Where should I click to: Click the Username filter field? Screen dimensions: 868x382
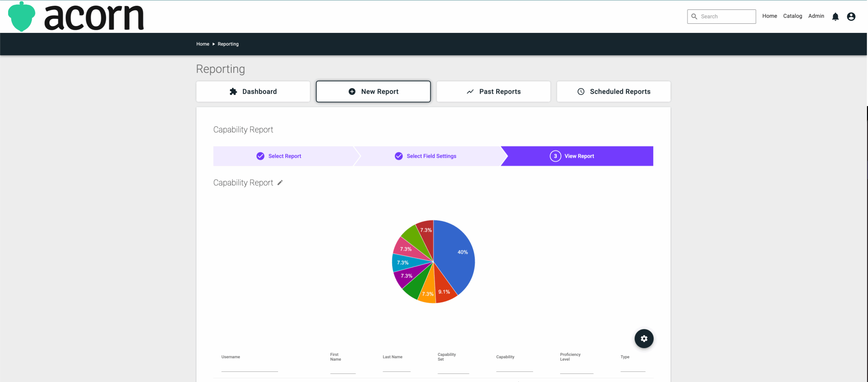point(249,367)
